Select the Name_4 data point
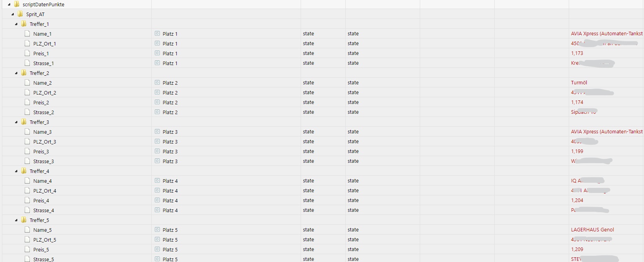The width and height of the screenshot is (644, 262). coord(42,181)
